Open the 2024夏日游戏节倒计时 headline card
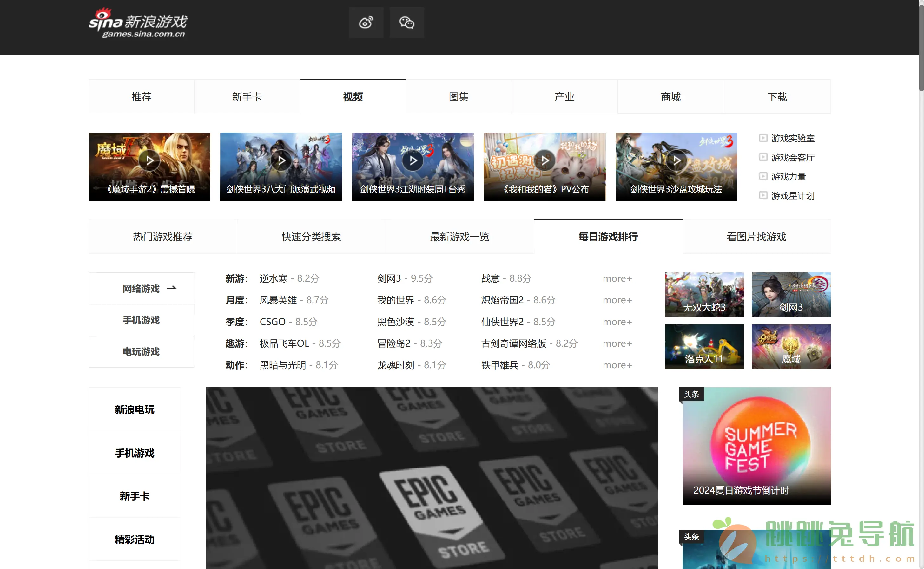The width and height of the screenshot is (924, 569). 756,446
